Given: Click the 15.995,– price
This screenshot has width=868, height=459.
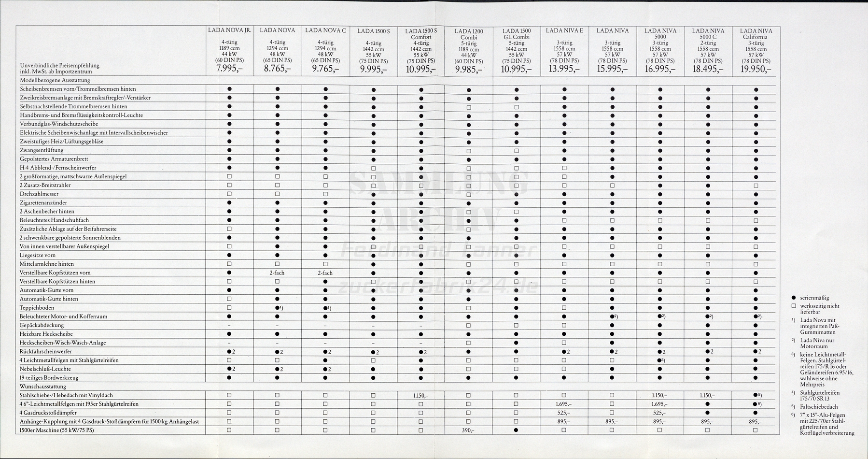Looking at the screenshot, I should point(612,69).
